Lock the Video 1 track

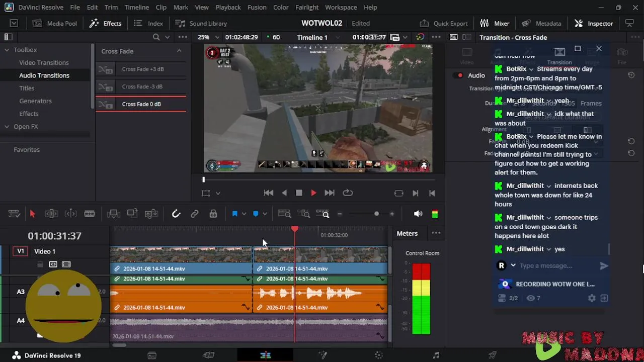40,264
